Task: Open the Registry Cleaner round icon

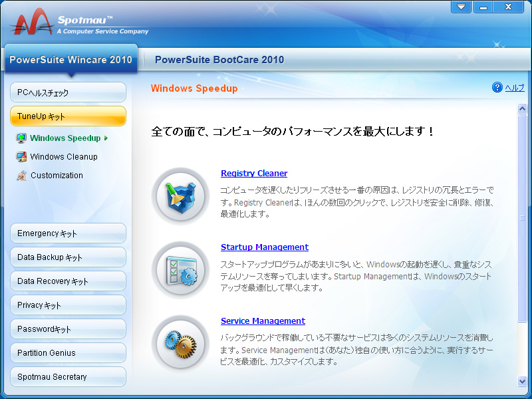Action: 180,196
